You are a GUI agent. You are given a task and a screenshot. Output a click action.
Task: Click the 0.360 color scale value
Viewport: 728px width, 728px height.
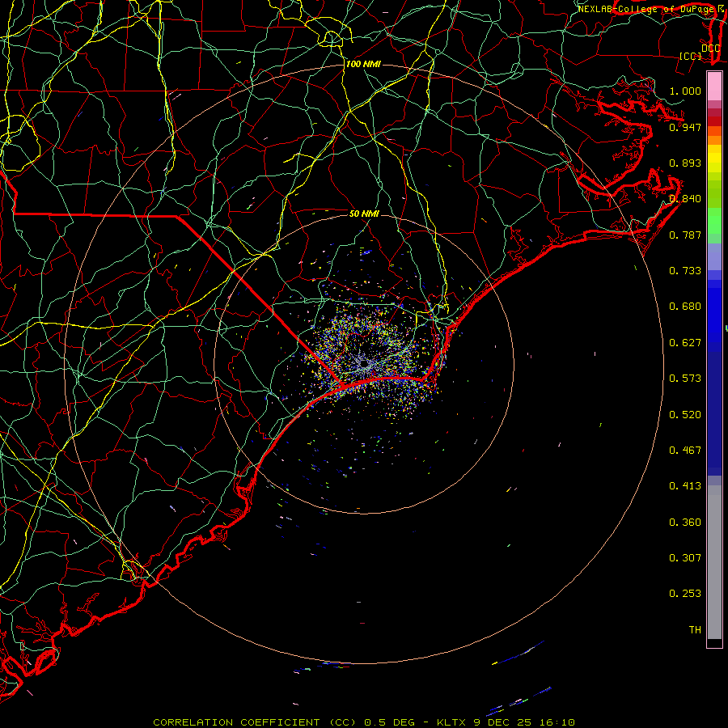(685, 523)
